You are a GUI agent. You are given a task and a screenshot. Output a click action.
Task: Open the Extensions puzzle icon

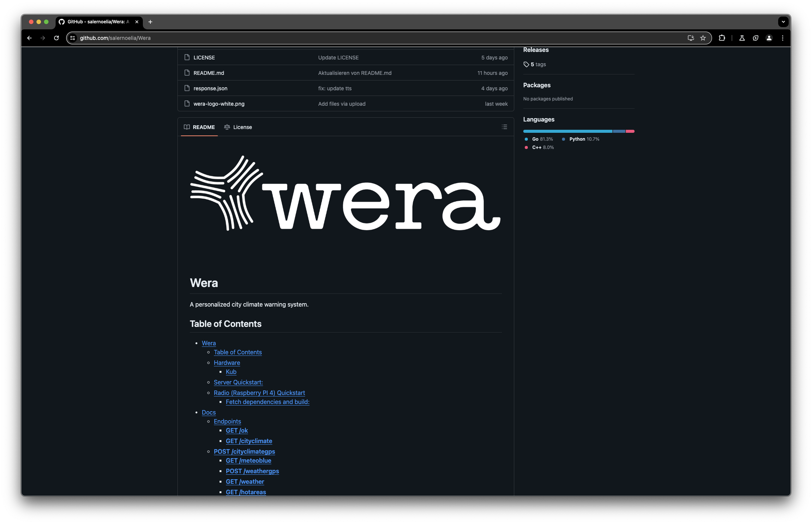click(722, 38)
